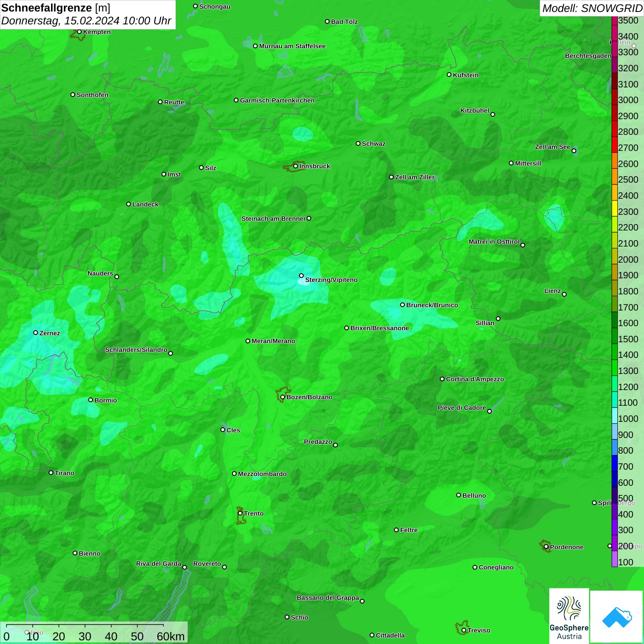Viewport: 644px width, 644px height.
Task: Click the Brixen/Bressanone label
Action: coord(379,328)
